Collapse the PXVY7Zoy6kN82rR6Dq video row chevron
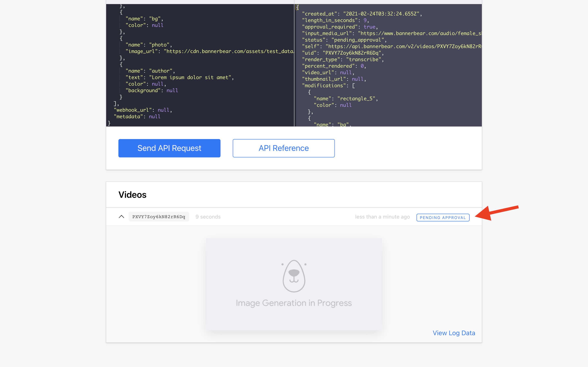Image resolution: width=588 pixels, height=367 pixels. pyautogui.click(x=121, y=217)
